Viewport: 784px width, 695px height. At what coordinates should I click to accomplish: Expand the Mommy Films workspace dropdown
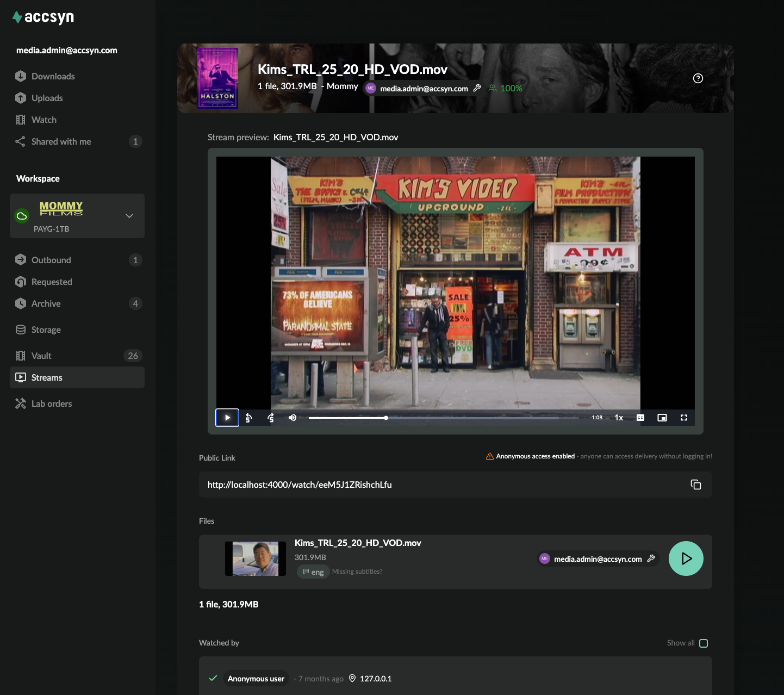129,216
